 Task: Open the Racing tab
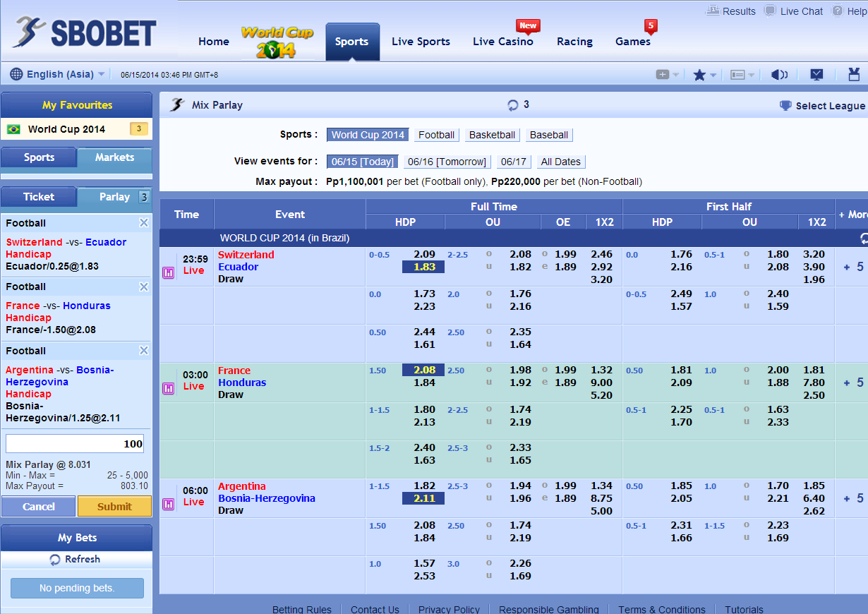click(574, 42)
